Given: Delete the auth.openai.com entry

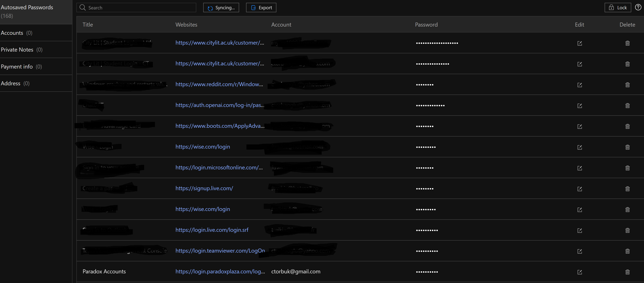Looking at the screenshot, I should pos(627,106).
